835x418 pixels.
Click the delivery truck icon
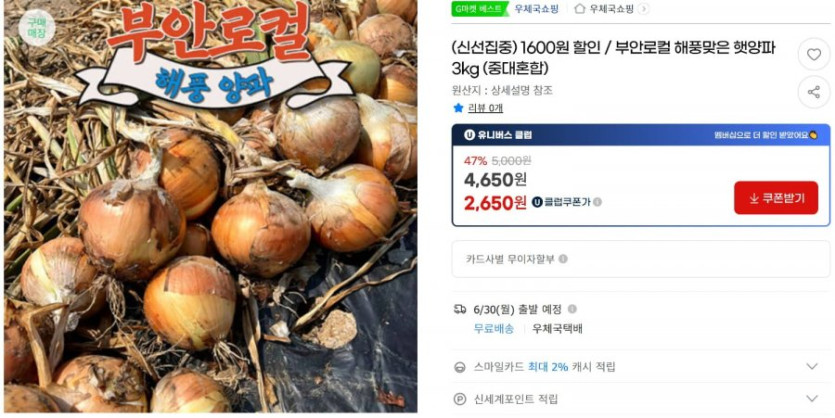tap(460, 309)
